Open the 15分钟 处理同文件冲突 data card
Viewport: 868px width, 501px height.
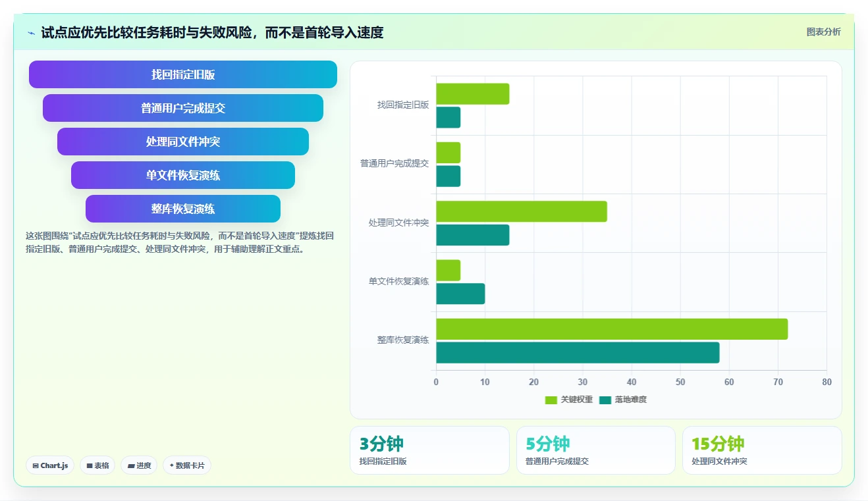pyautogui.click(x=762, y=450)
